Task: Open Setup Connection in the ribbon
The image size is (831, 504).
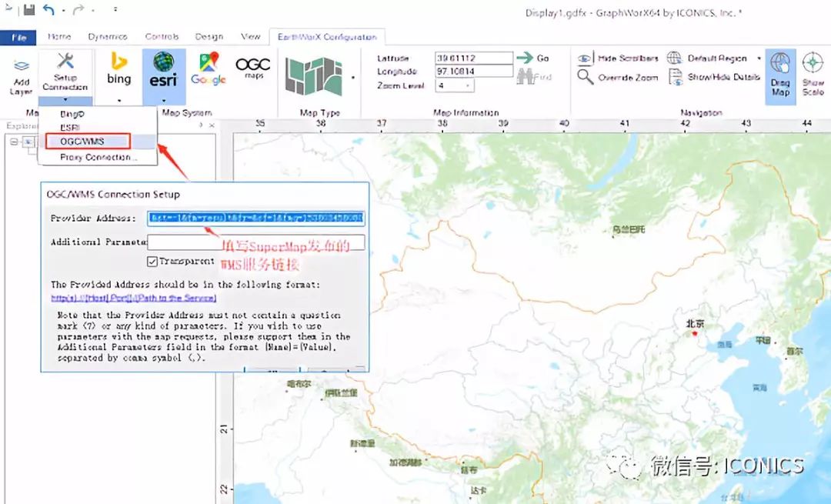Action: pyautogui.click(x=65, y=73)
